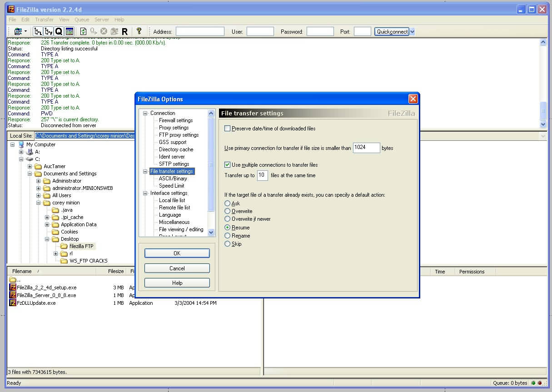
Task: Collapse the File transfer settings node
Action: 145,171
